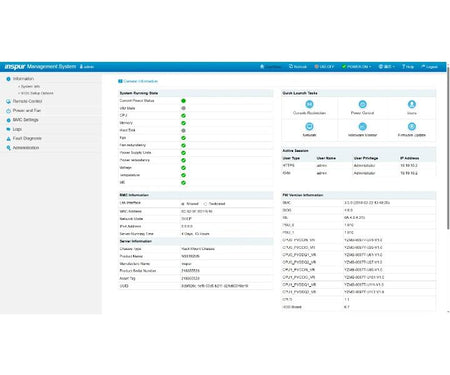Click the FW Version Information heading
The image size is (450, 375).
click(303, 195)
